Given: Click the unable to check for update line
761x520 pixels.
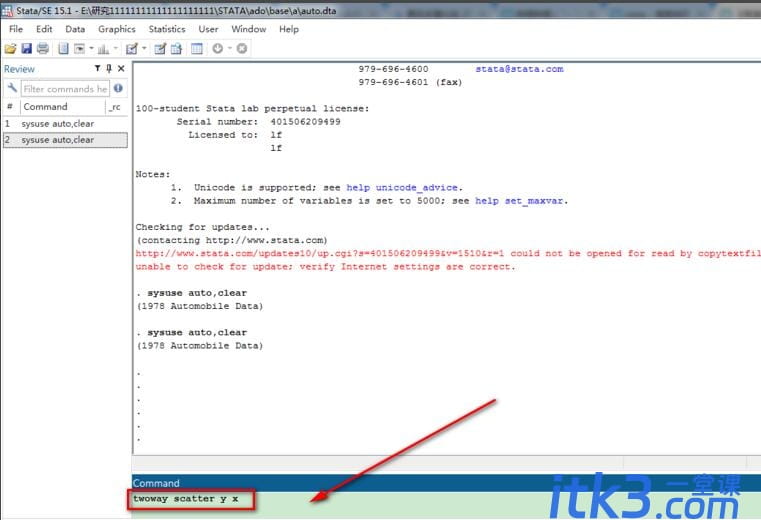Looking at the screenshot, I should 325,267.
